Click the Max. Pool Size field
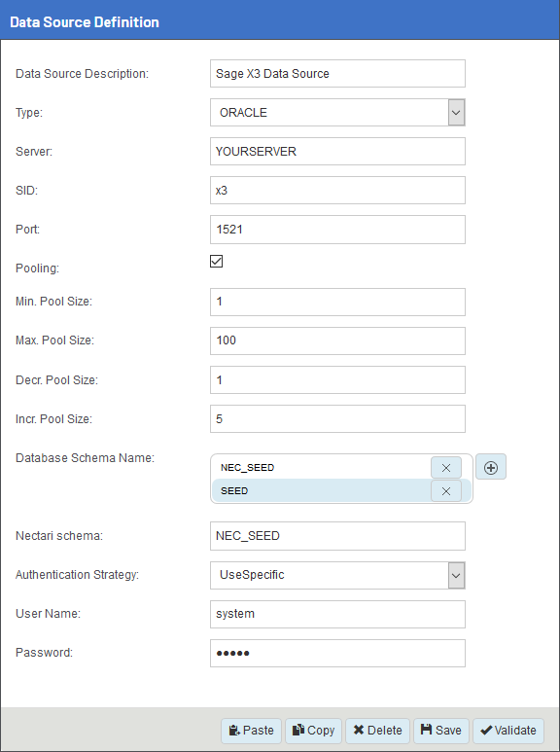The width and height of the screenshot is (560, 752). [x=337, y=340]
